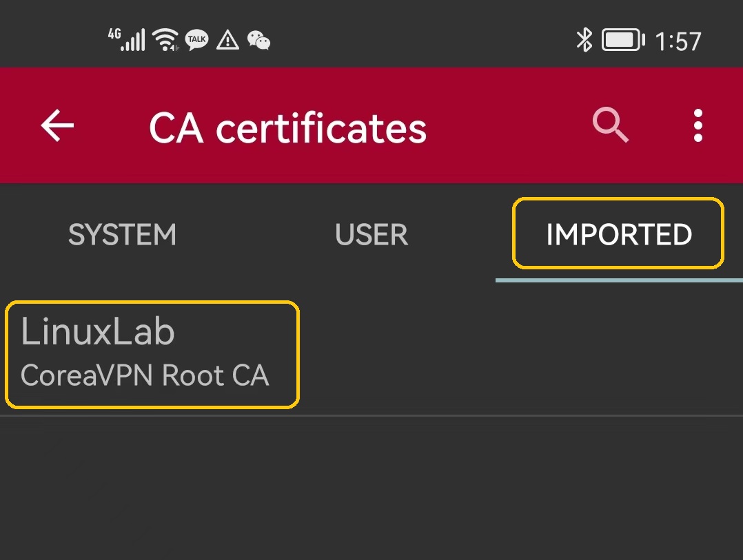Tap the warning triangle notification icon

pos(227,40)
